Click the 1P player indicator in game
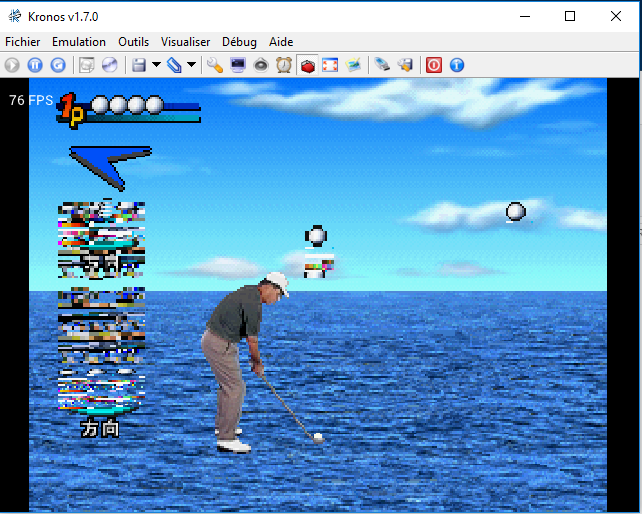This screenshot has height=514, width=642. click(71, 111)
